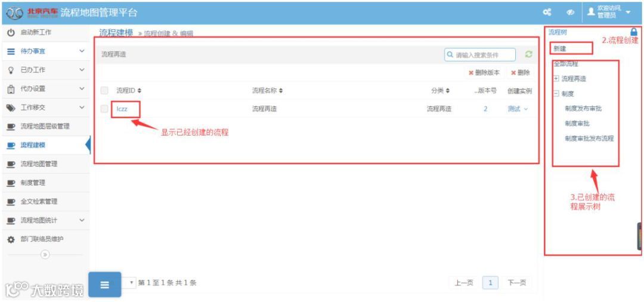The image size is (644, 302).
Task: Click the lock icon of 流程树 panel
Action: [634, 32]
